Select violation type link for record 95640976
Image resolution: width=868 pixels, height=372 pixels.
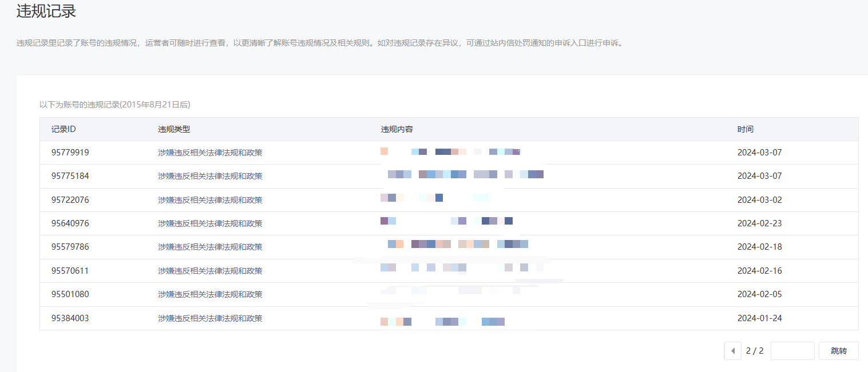210,223
